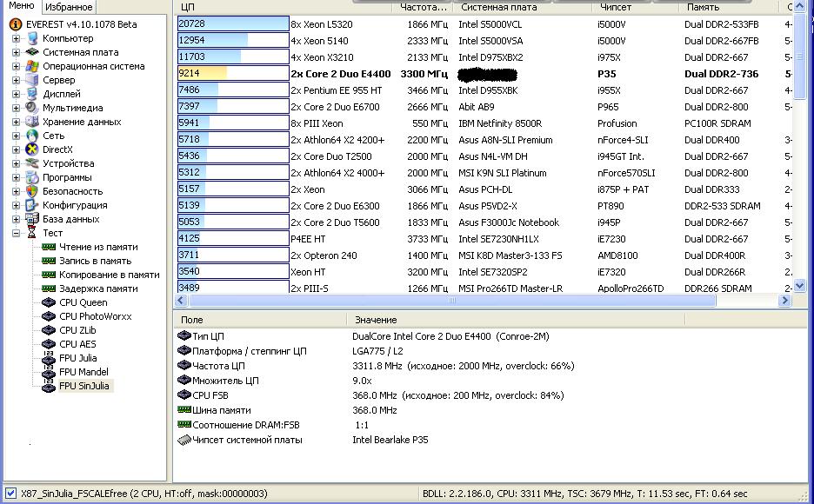
Task: Select the Тест hourglass icon
Action: pyautogui.click(x=32, y=233)
